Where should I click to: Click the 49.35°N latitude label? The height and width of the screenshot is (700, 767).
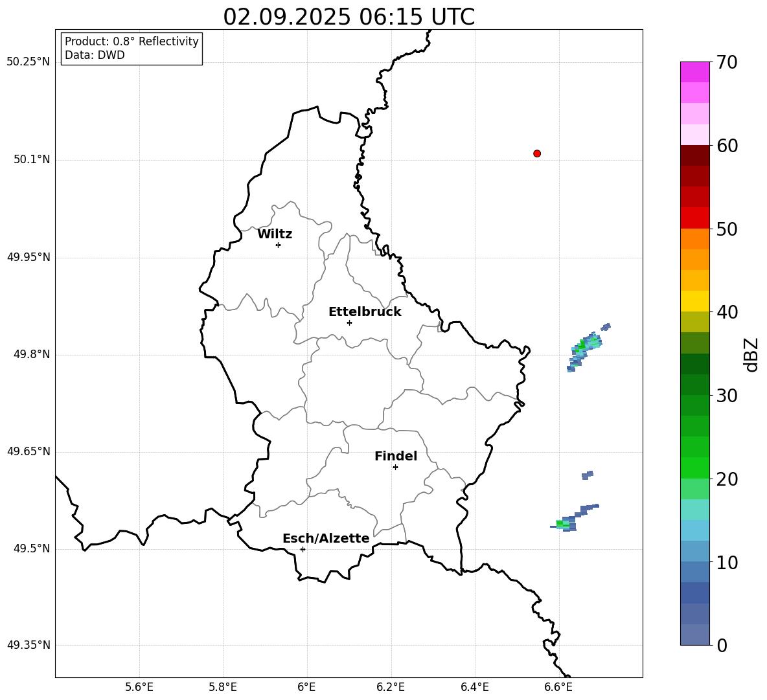coord(29,645)
